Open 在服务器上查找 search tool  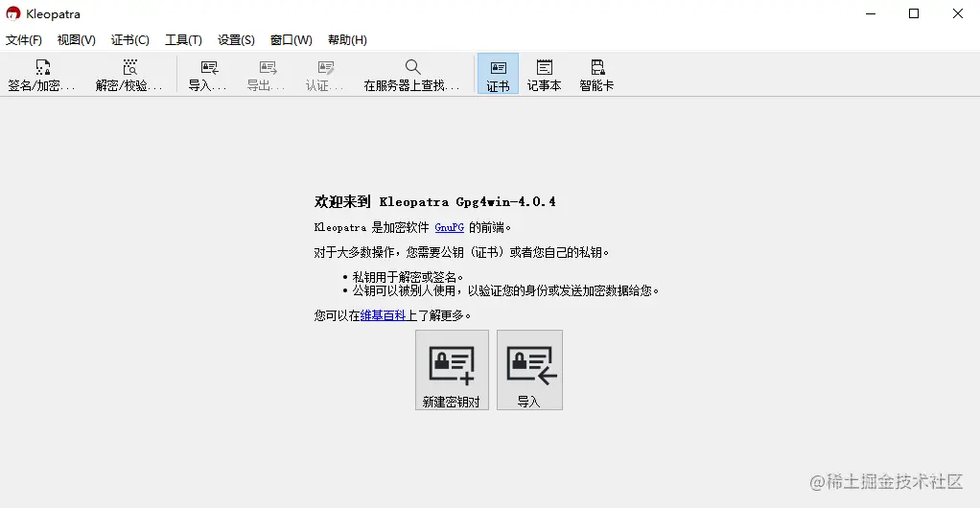click(412, 75)
